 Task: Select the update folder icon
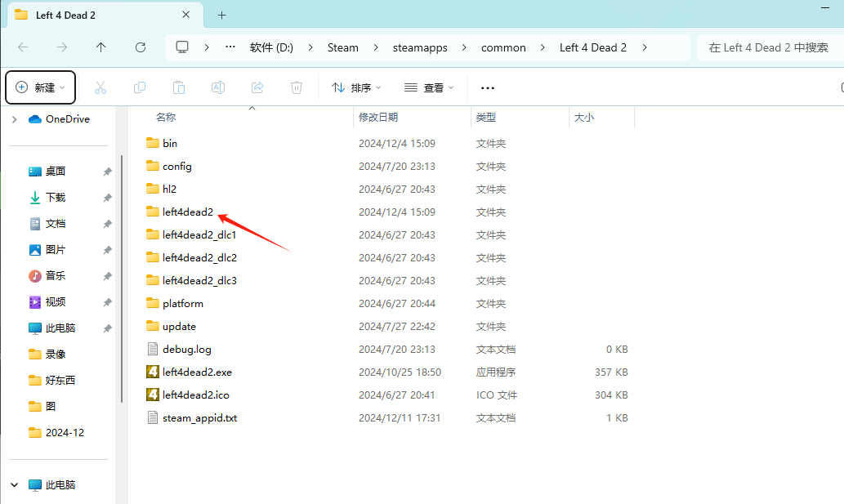coord(153,326)
